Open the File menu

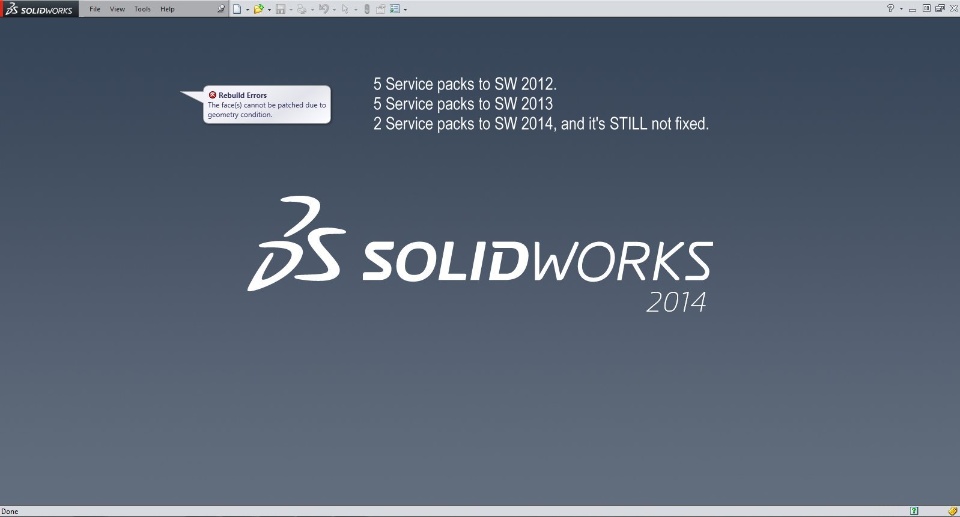point(95,9)
